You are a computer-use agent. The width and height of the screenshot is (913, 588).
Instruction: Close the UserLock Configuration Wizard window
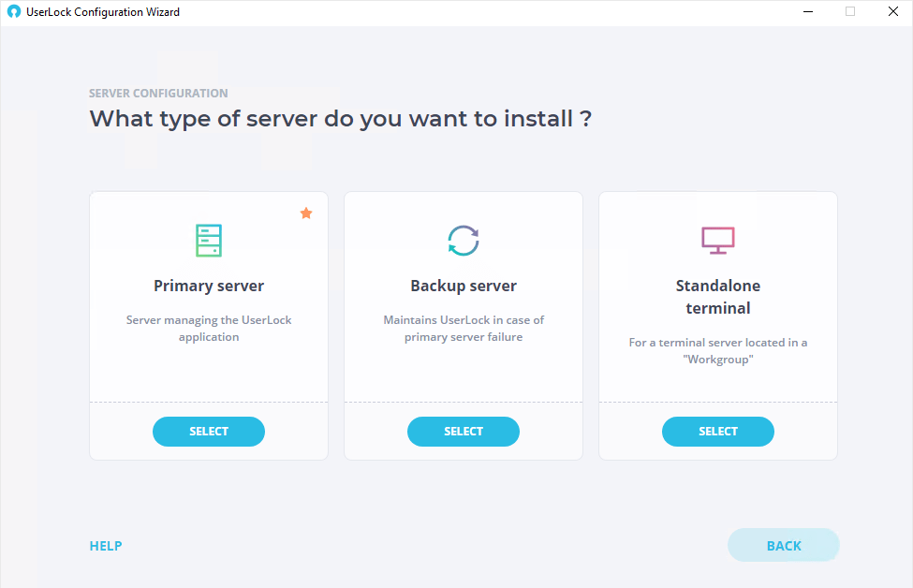pos(892,11)
